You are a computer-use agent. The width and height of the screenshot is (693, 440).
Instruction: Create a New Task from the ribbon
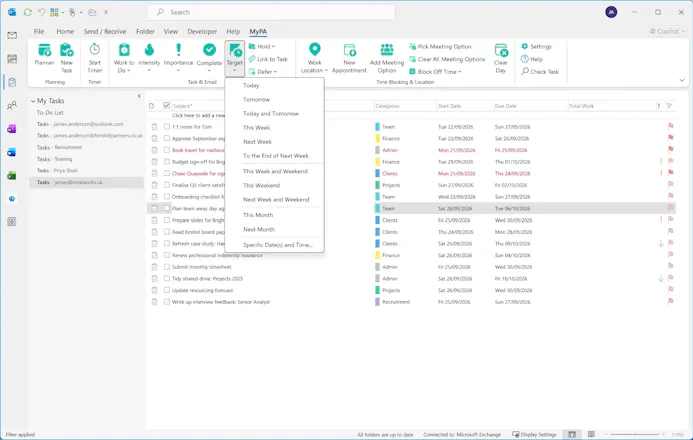click(x=67, y=58)
